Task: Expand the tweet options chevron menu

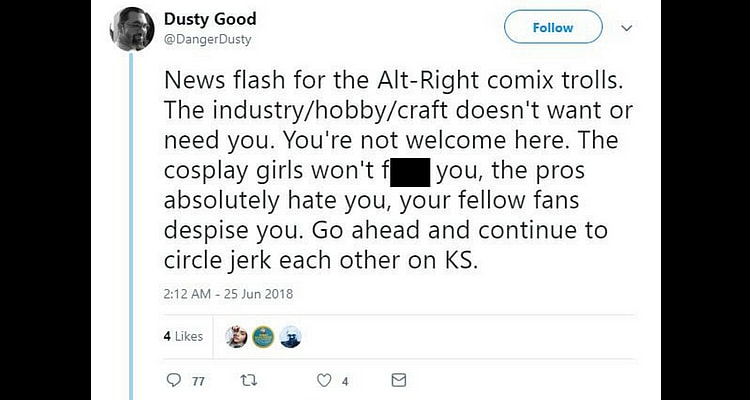Action: 627,28
